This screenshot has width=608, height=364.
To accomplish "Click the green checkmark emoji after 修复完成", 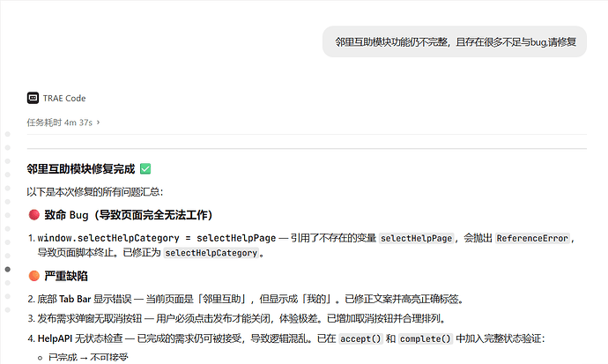I will [145, 169].
